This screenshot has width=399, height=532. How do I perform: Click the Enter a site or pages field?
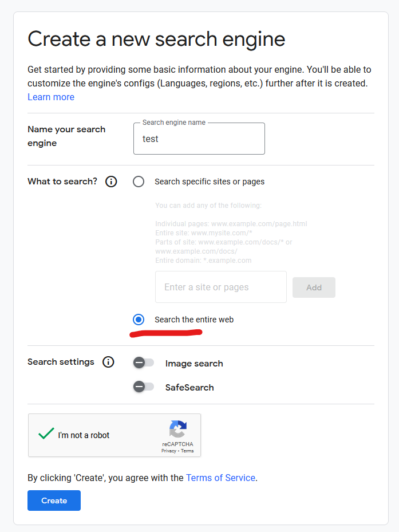(x=220, y=287)
